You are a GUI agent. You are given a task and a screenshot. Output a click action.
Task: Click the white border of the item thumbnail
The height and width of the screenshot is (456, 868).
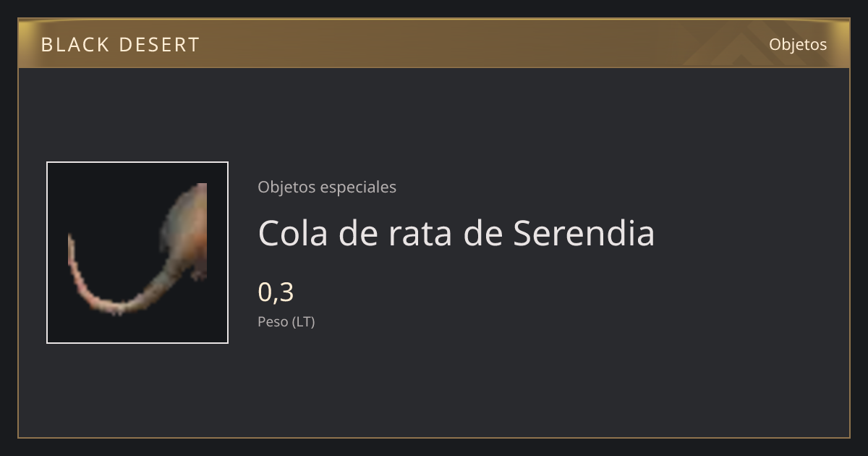[x=137, y=162]
